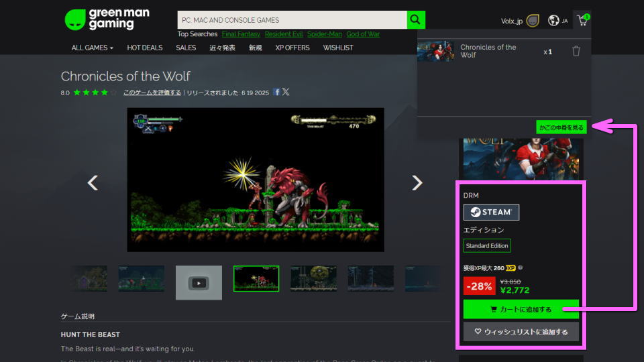
Task: Show previous screenshot with left arrow
Action: (93, 182)
